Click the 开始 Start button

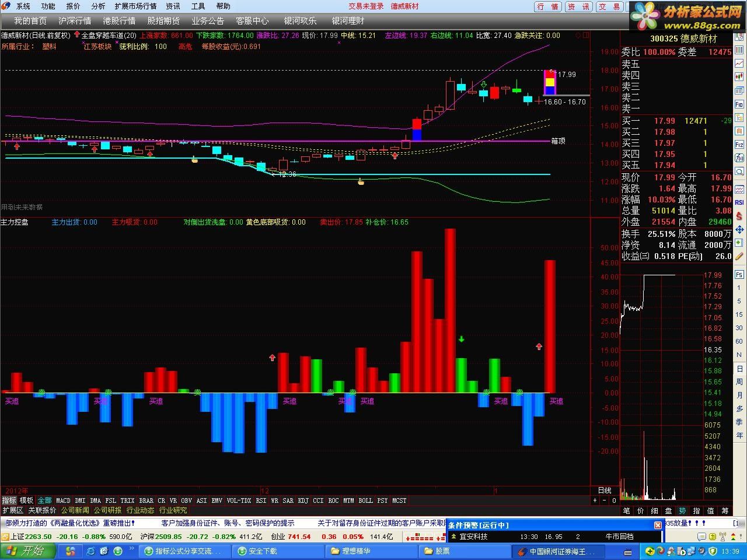pos(28,551)
